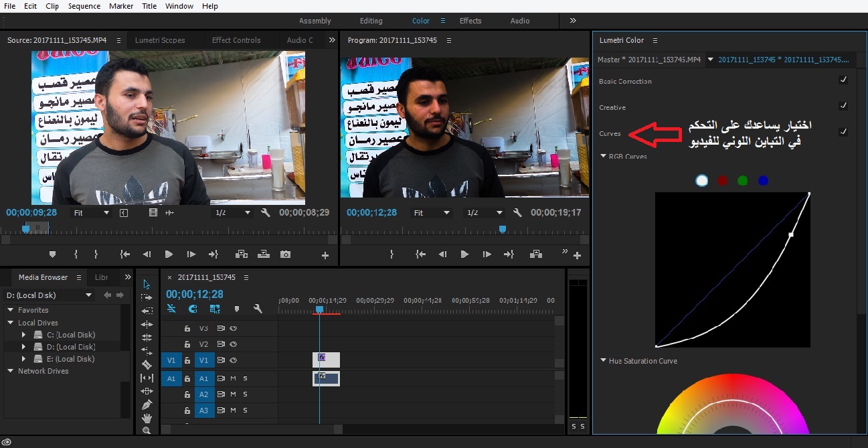The height and width of the screenshot is (448, 868).
Task: Collapse the Hue Saturation Curve section
Action: (x=604, y=361)
